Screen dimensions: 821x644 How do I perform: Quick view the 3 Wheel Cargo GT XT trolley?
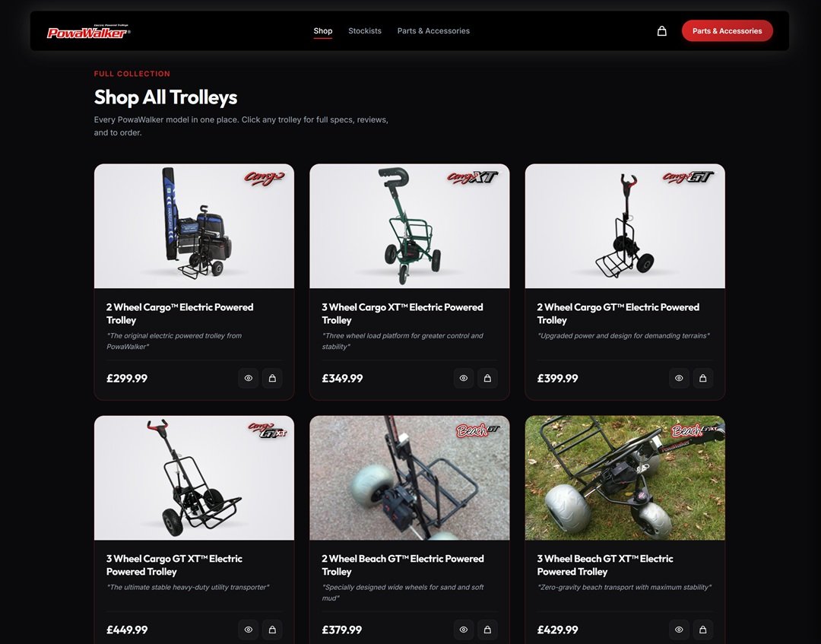coord(248,630)
